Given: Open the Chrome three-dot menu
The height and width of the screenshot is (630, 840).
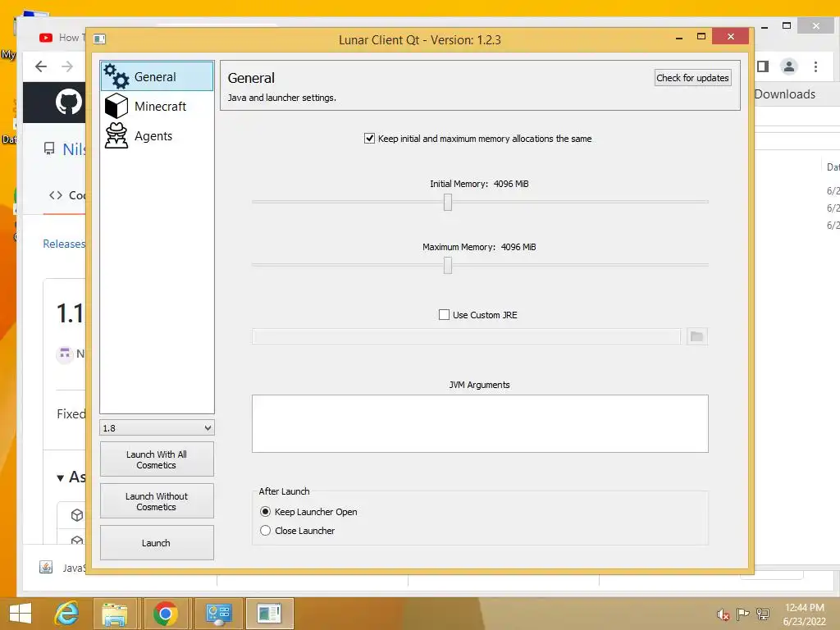Looking at the screenshot, I should coord(815,66).
